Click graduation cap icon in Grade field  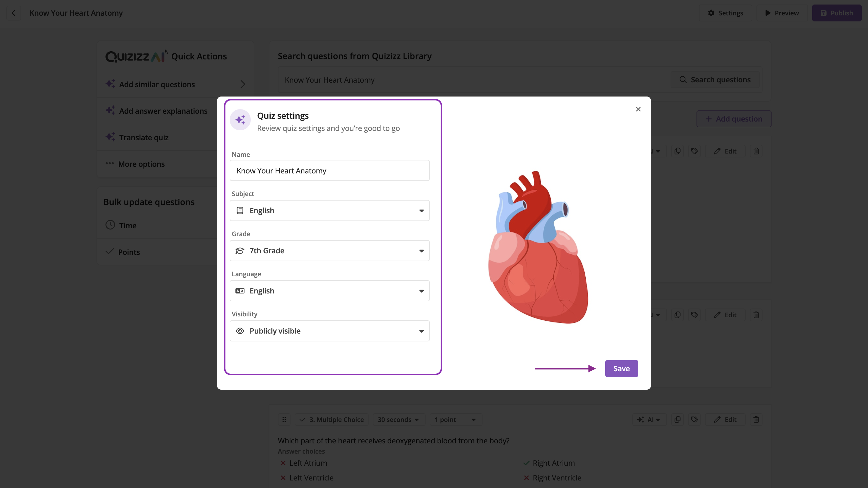(240, 251)
